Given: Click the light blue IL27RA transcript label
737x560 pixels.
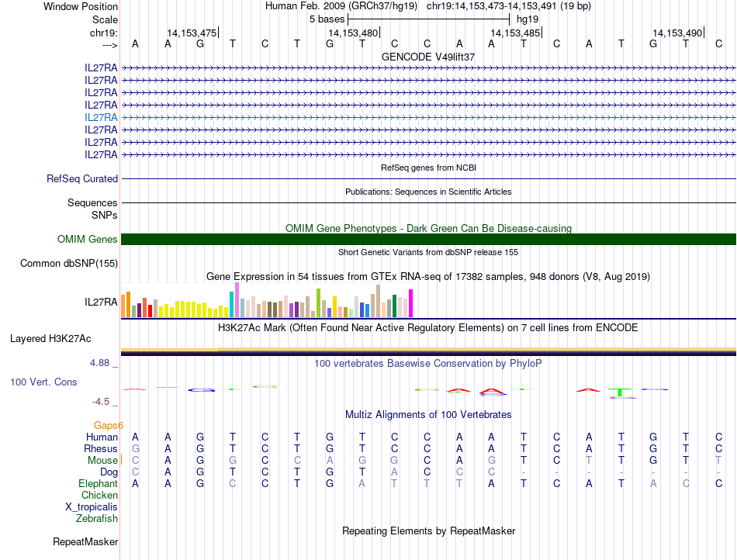Looking at the screenshot, I should 101,117.
